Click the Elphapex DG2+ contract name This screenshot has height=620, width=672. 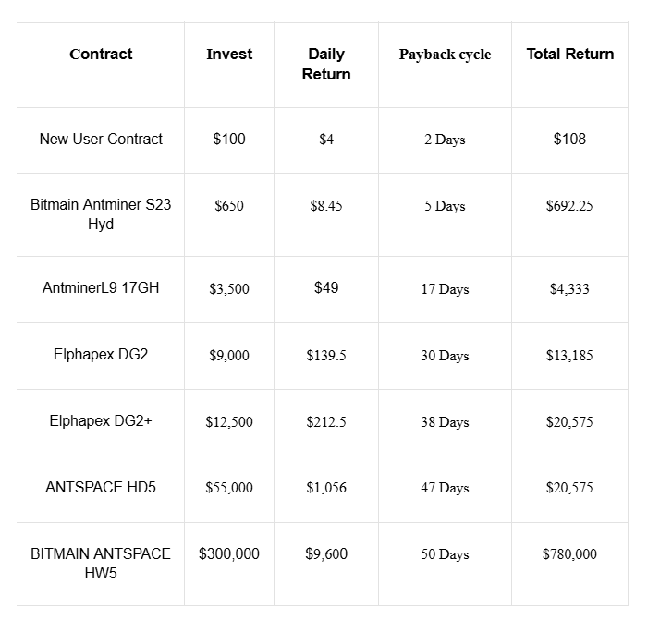[x=101, y=421]
